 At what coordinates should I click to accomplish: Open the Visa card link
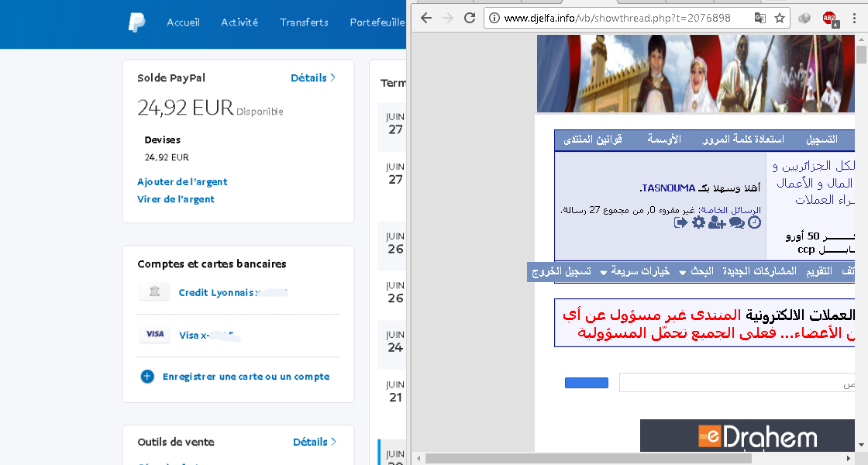tap(209, 335)
